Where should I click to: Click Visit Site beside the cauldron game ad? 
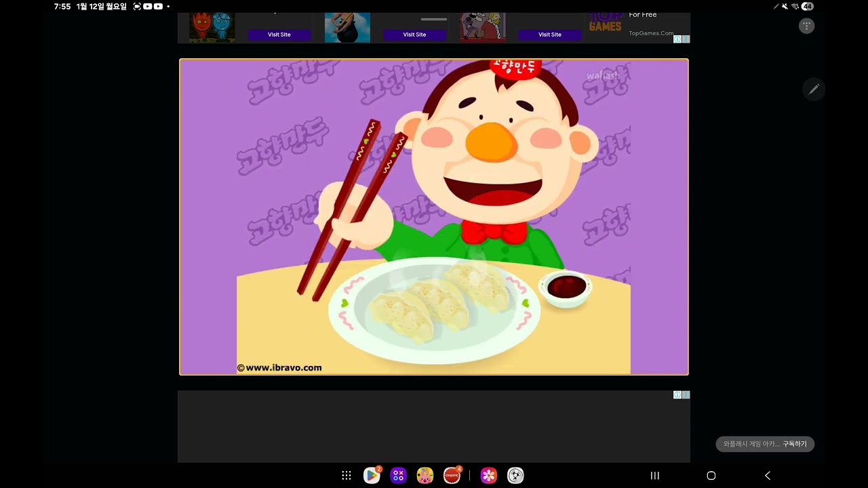[414, 35]
